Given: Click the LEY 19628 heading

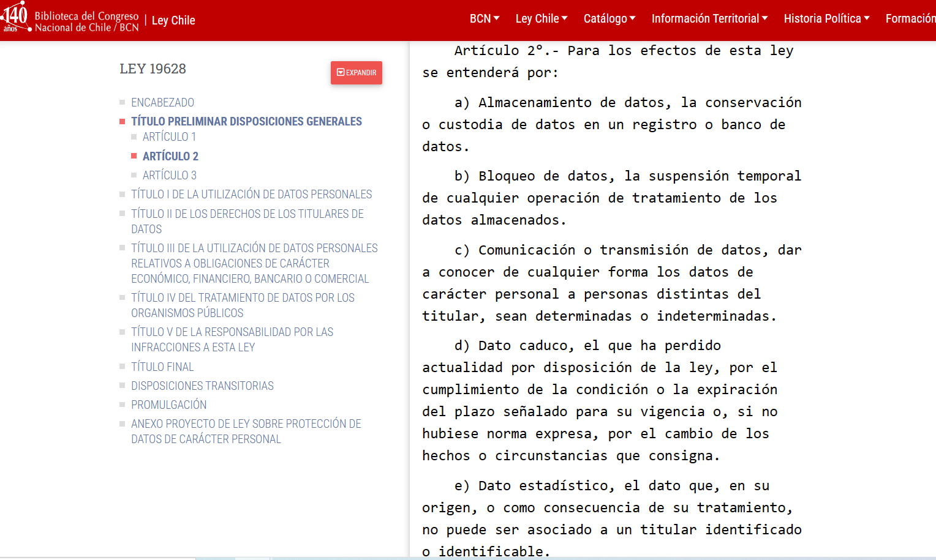Looking at the screenshot, I should (x=153, y=69).
